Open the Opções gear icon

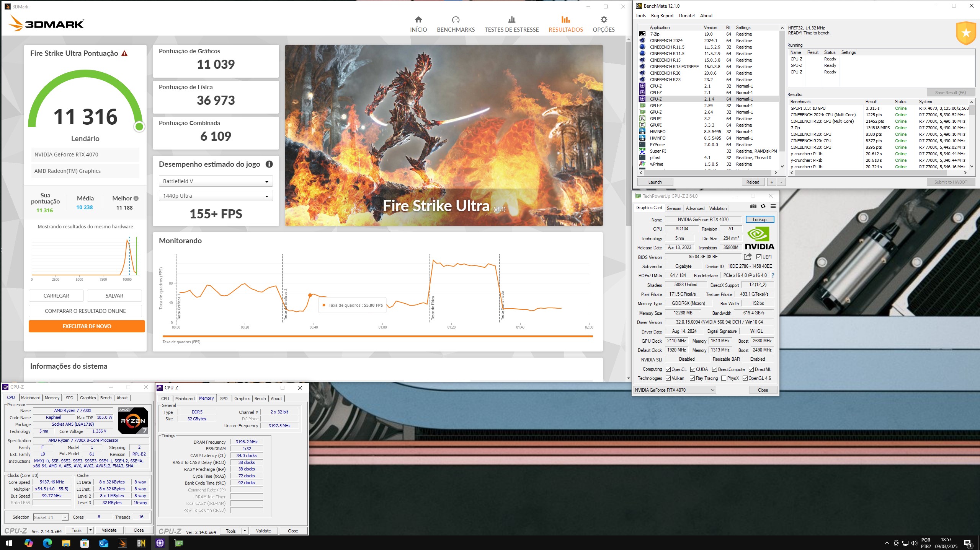(604, 20)
